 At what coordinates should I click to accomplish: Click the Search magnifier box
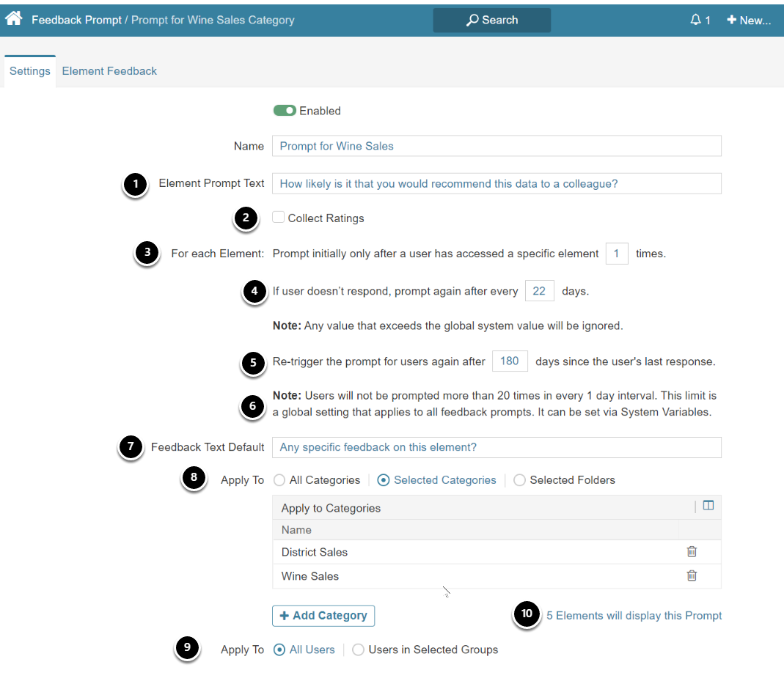click(x=491, y=20)
